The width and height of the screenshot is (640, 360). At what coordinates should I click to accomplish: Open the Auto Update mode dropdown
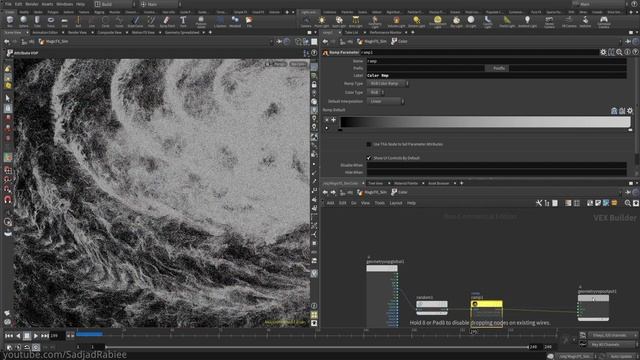[621, 356]
